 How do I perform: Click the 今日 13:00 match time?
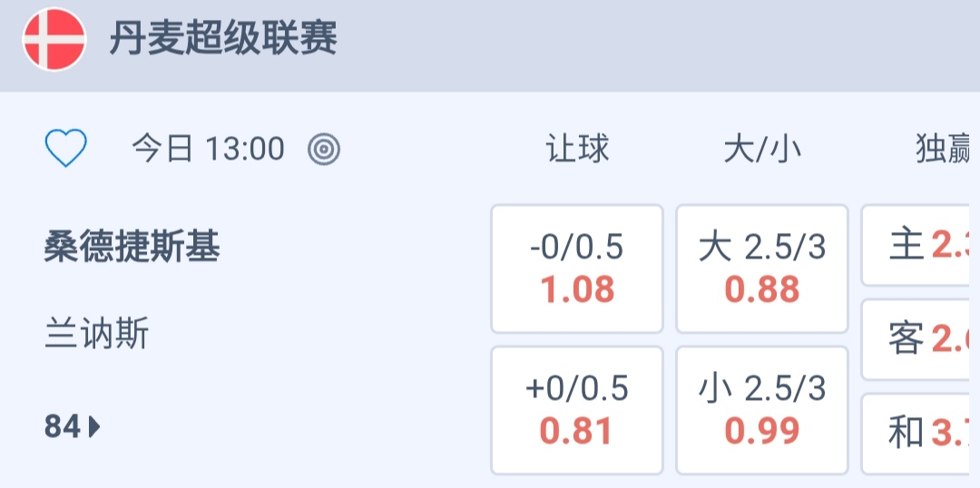pos(209,149)
